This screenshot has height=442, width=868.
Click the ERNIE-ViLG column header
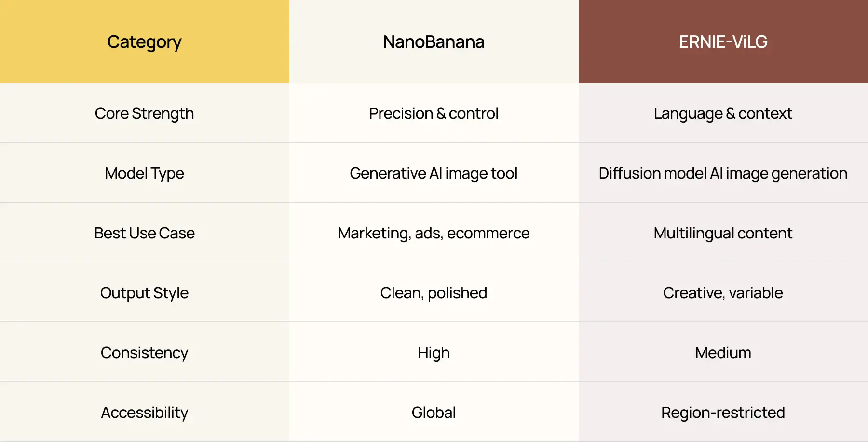pyautogui.click(x=723, y=42)
